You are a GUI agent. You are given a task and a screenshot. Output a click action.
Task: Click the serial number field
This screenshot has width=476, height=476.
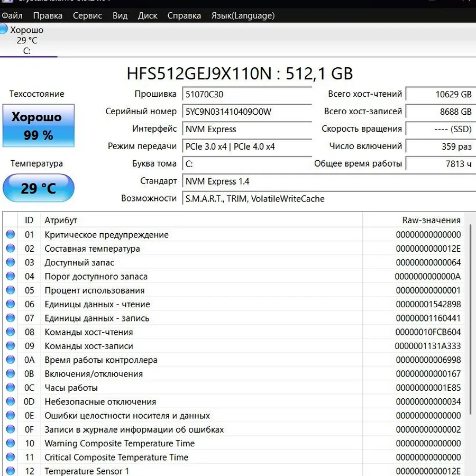coord(247,112)
